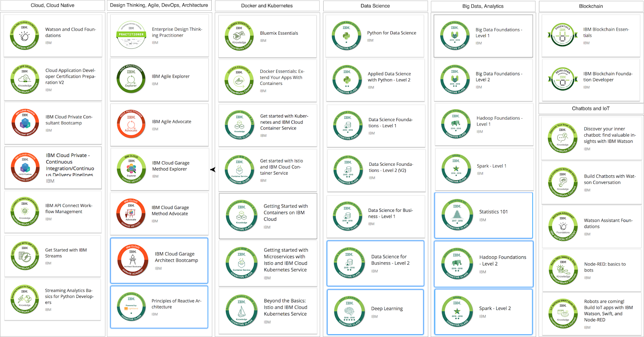The height and width of the screenshot is (337, 644).
Task: Click Discover your inner chatbot badge icon
Action: [x=563, y=138]
